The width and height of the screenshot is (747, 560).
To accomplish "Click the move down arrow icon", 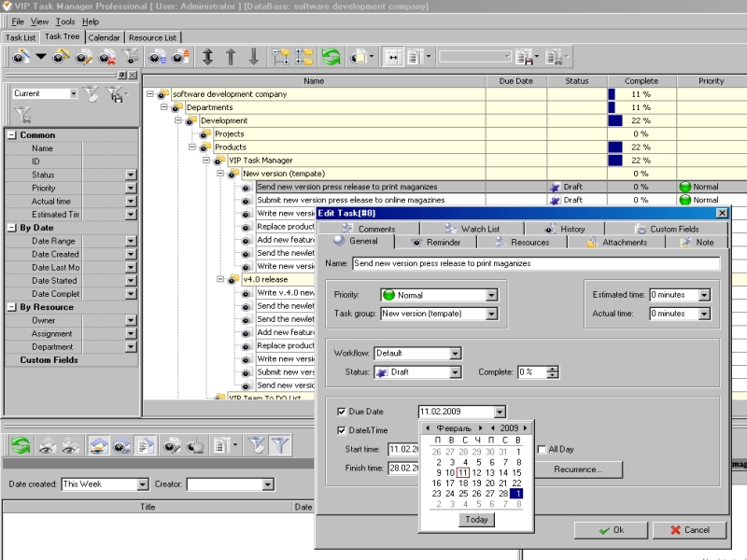I will click(253, 57).
